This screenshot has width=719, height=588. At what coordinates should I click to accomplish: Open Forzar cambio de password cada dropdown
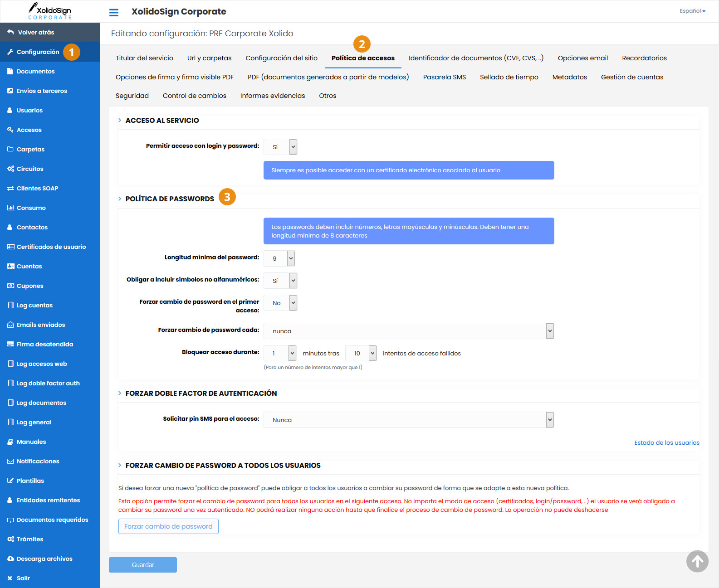[409, 331]
